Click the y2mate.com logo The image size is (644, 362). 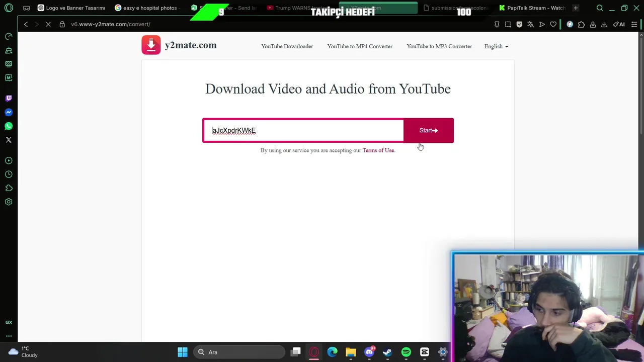pos(179,45)
